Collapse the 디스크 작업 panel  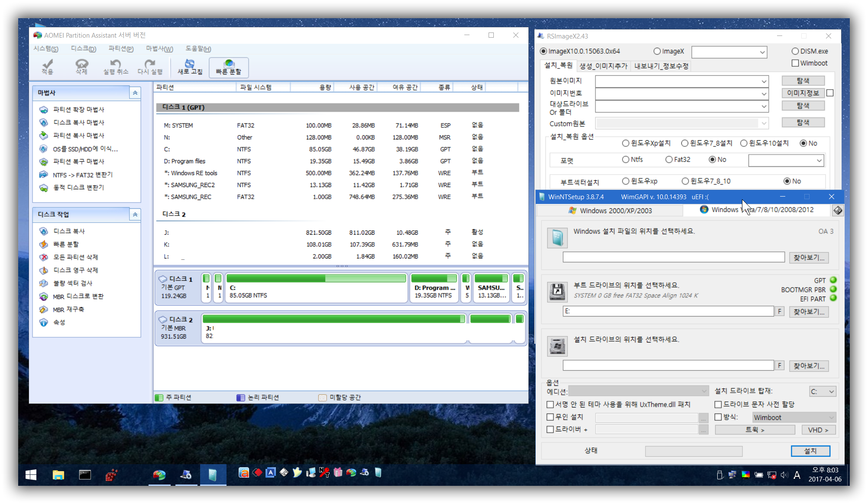[x=135, y=214]
